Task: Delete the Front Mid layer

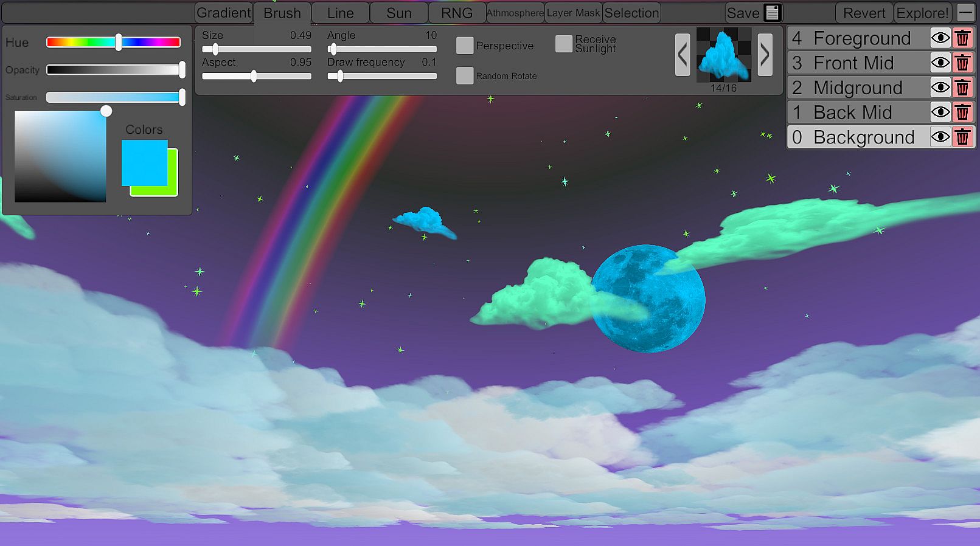Action: pos(962,63)
